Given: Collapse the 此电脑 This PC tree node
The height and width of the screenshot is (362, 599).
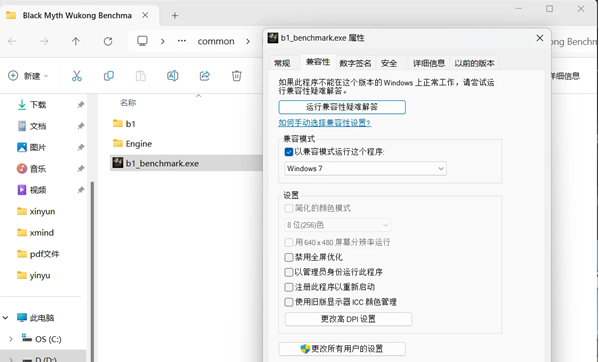Looking at the screenshot, I should click(5, 318).
